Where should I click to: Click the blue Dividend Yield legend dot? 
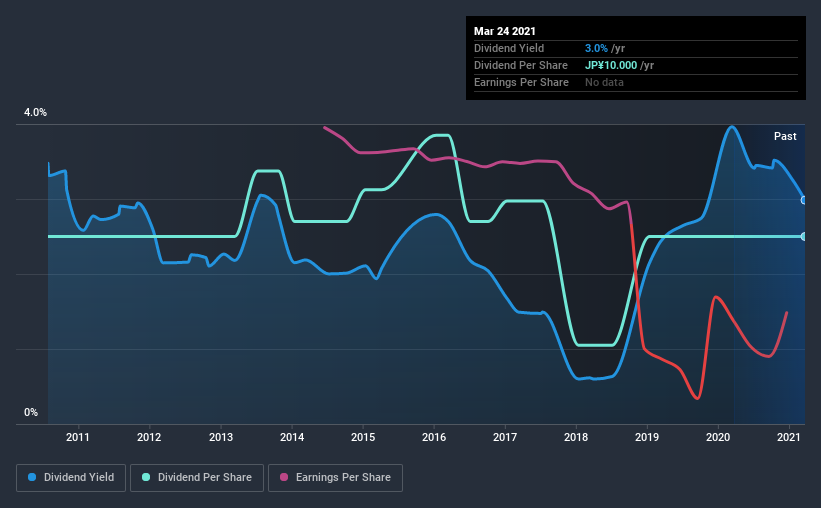32,477
